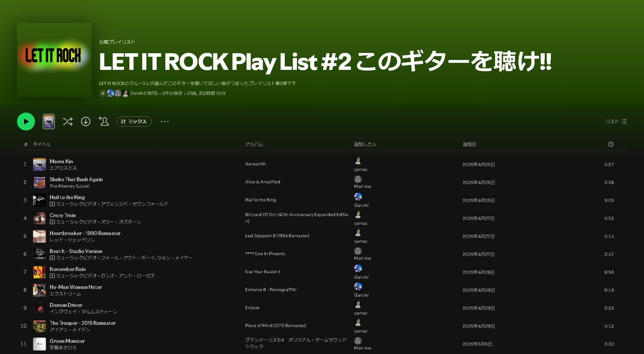Open the LET IT ROCK playlist cover image

pos(54,60)
